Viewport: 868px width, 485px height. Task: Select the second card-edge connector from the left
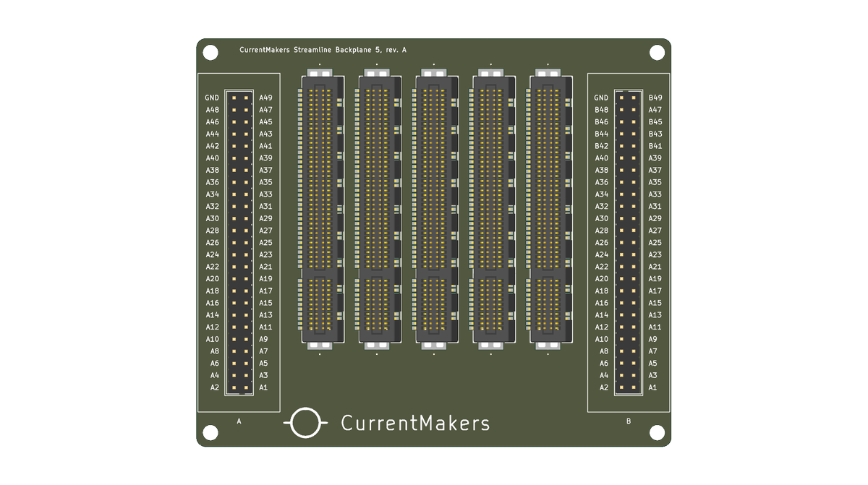pyautogui.click(x=377, y=210)
